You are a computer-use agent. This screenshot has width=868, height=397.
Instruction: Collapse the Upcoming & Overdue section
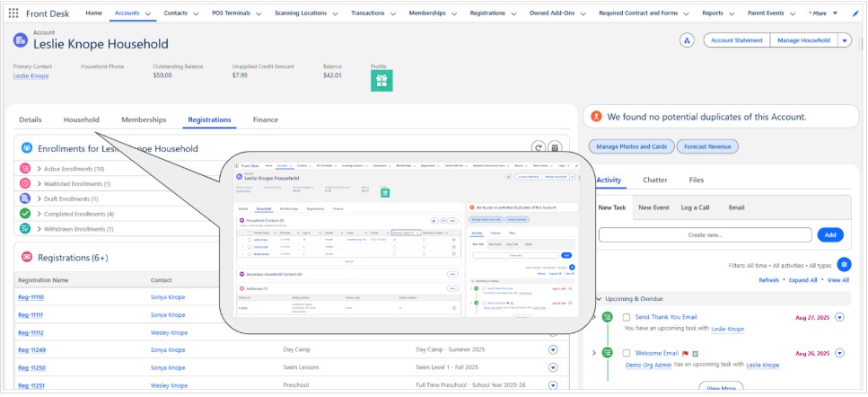[599, 298]
